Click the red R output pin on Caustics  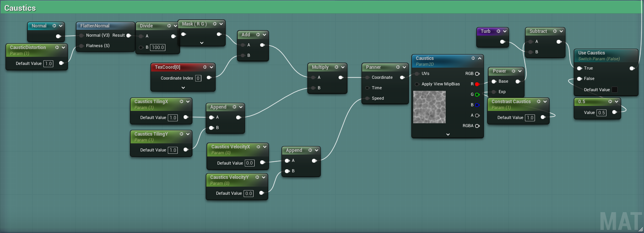pyautogui.click(x=477, y=84)
